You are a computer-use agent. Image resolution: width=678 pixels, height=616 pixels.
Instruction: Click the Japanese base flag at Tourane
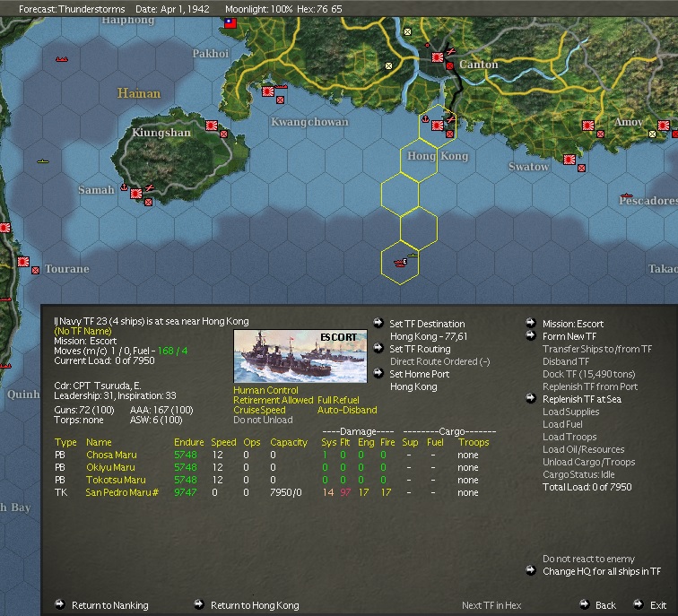click(x=23, y=262)
